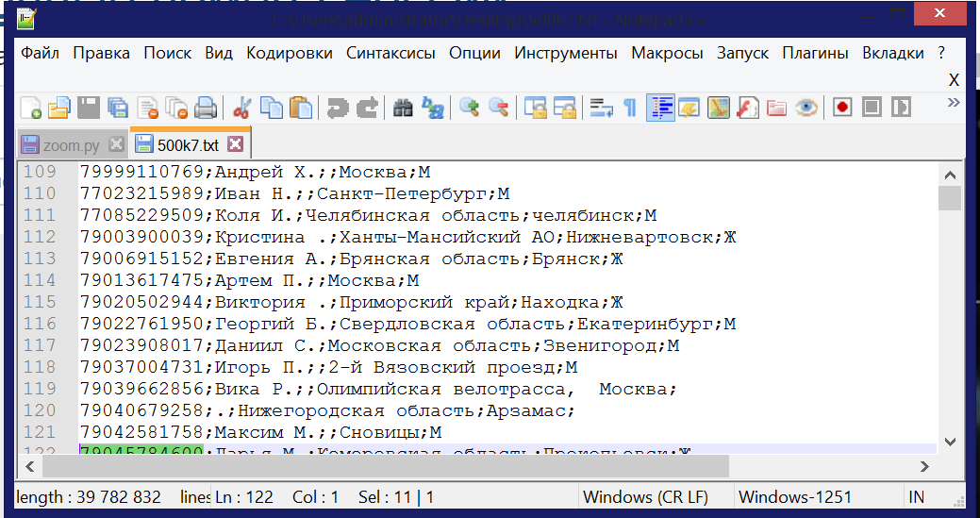Image resolution: width=980 pixels, height=518 pixels.
Task: Click the Stop Recording macro icon
Action: [x=872, y=108]
